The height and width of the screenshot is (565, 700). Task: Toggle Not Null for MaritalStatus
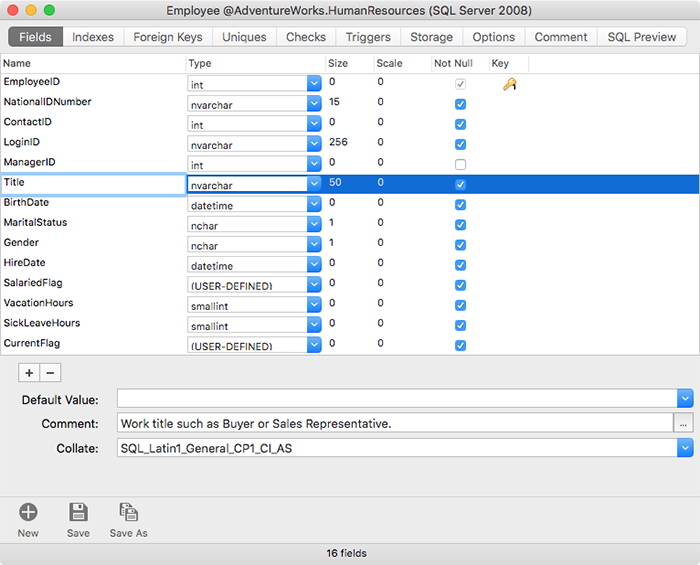pos(460,224)
